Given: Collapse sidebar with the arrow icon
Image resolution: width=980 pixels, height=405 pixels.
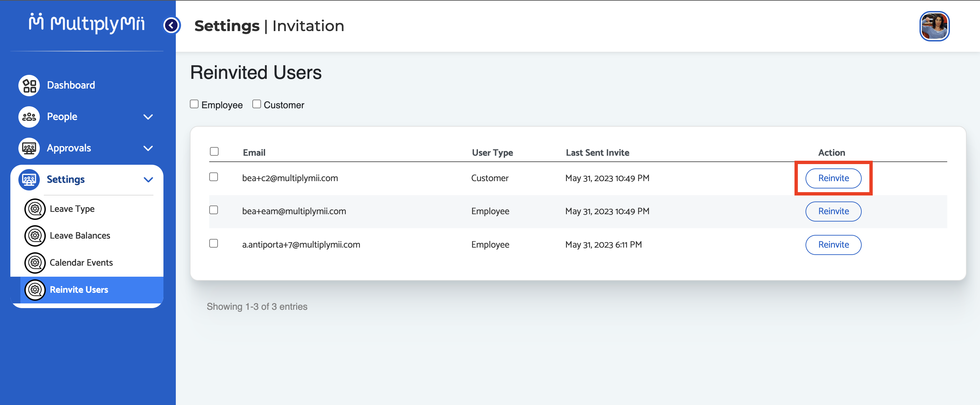Looking at the screenshot, I should [171, 25].
